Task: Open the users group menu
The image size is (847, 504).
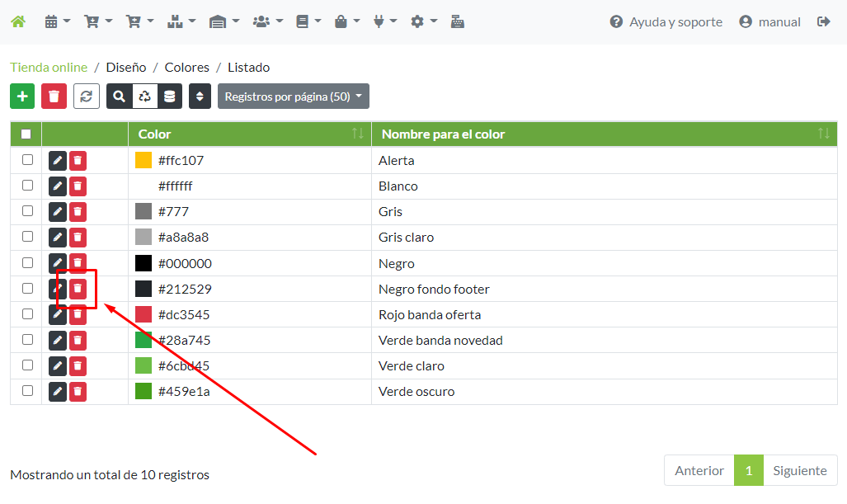Action: [x=267, y=21]
